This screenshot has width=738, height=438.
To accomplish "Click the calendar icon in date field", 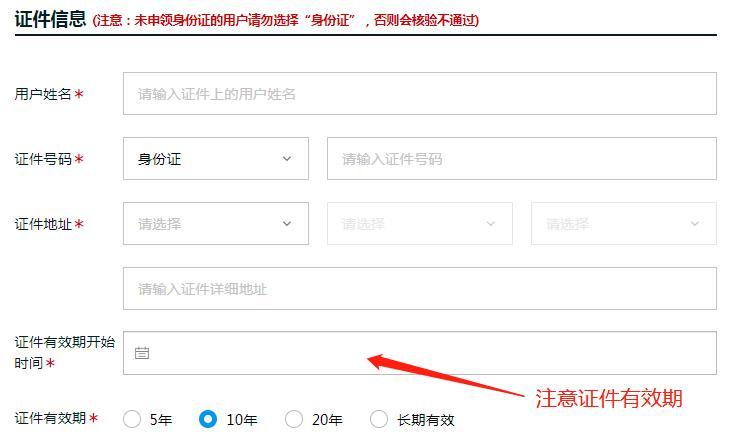I will 142,353.
